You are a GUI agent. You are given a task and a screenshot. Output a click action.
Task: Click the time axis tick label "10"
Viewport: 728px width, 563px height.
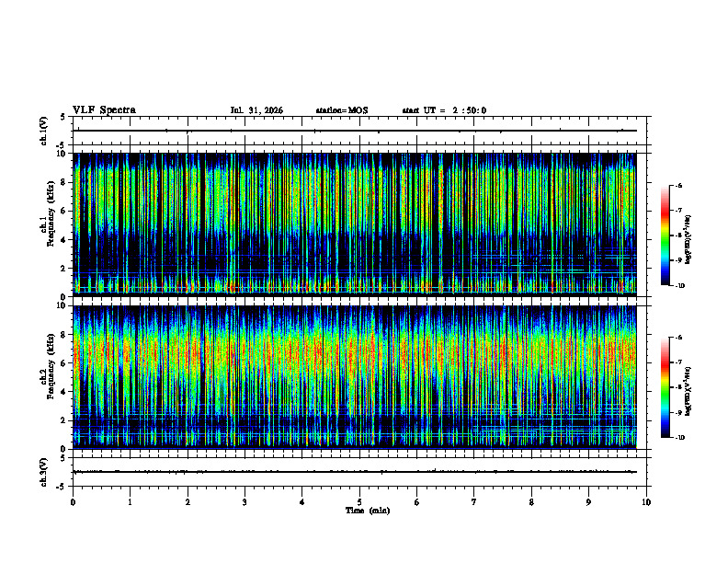click(646, 502)
